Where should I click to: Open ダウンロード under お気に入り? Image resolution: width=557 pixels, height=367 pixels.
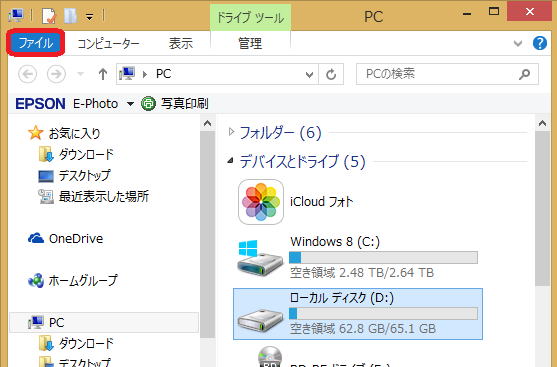(x=86, y=154)
